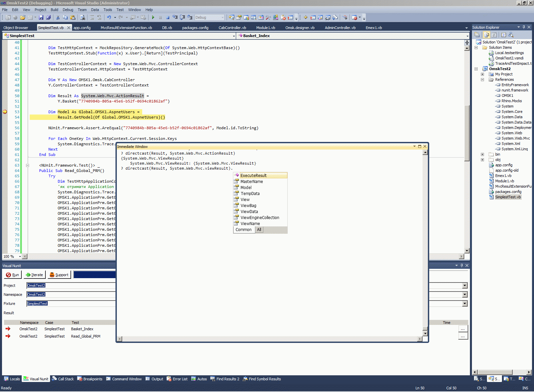Continue debugging with the green play icon
Image resolution: width=534 pixels, height=392 pixels.
153,17
